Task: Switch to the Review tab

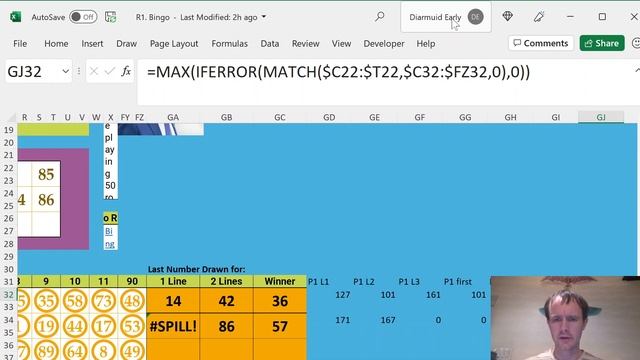Action: (x=305, y=43)
